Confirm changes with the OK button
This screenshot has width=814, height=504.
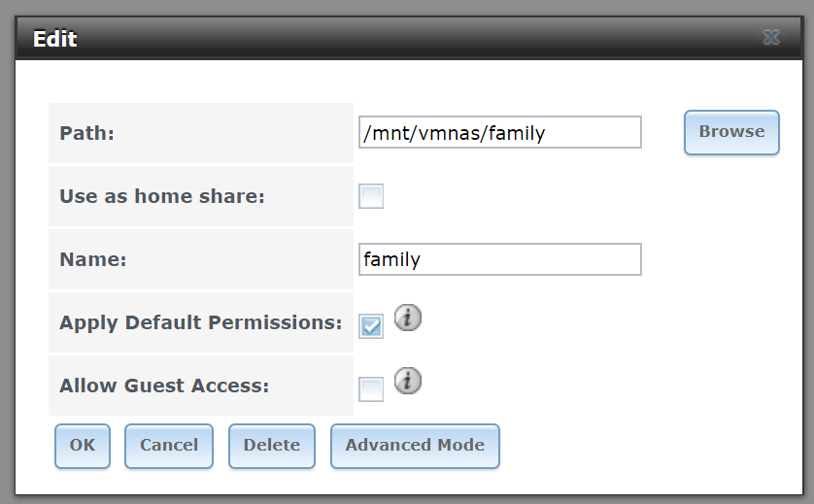pos(83,446)
